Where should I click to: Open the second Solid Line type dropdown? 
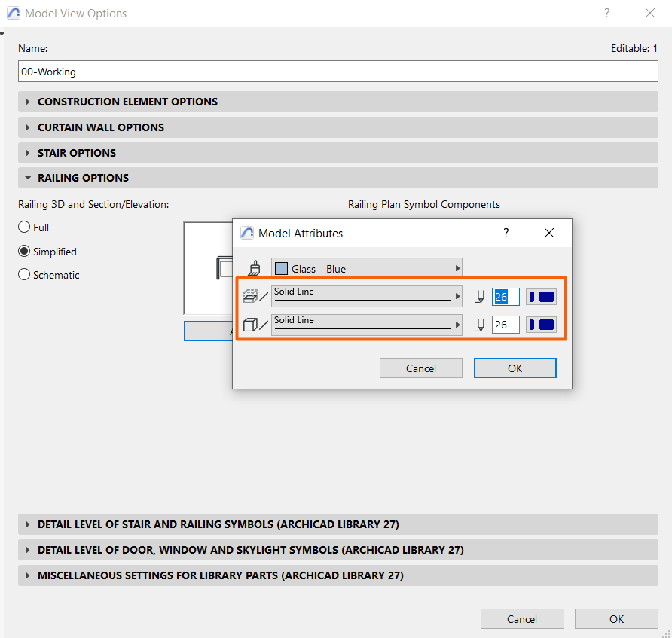click(366, 325)
